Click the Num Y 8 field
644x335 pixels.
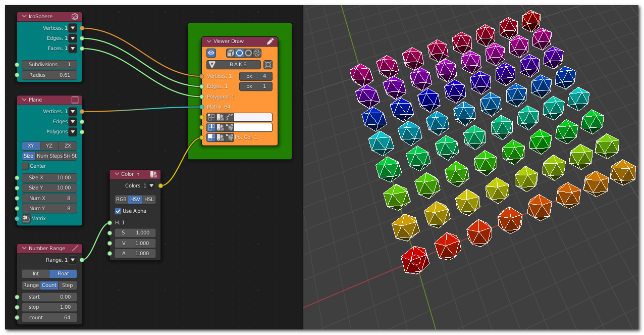49,209
